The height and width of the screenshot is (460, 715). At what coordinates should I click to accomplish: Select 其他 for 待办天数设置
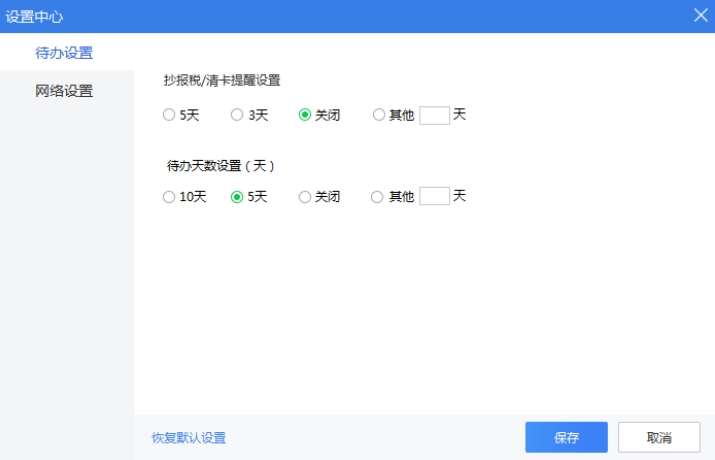(x=377, y=197)
